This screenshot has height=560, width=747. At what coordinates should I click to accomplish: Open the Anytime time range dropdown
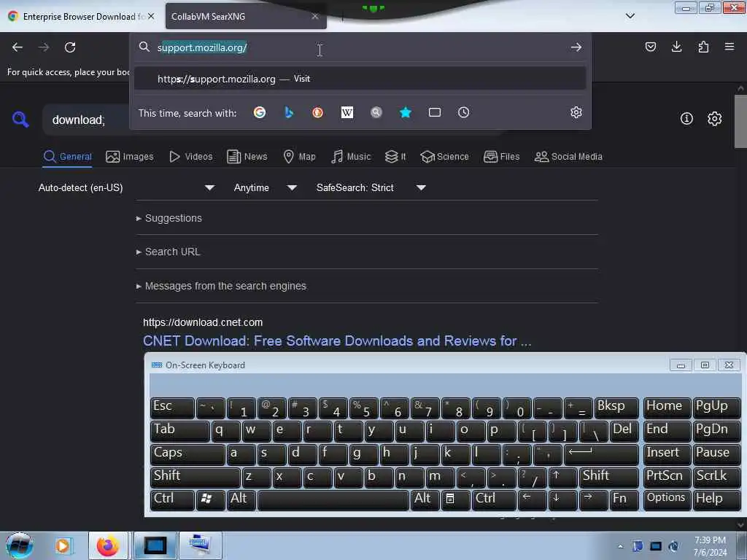click(x=265, y=187)
